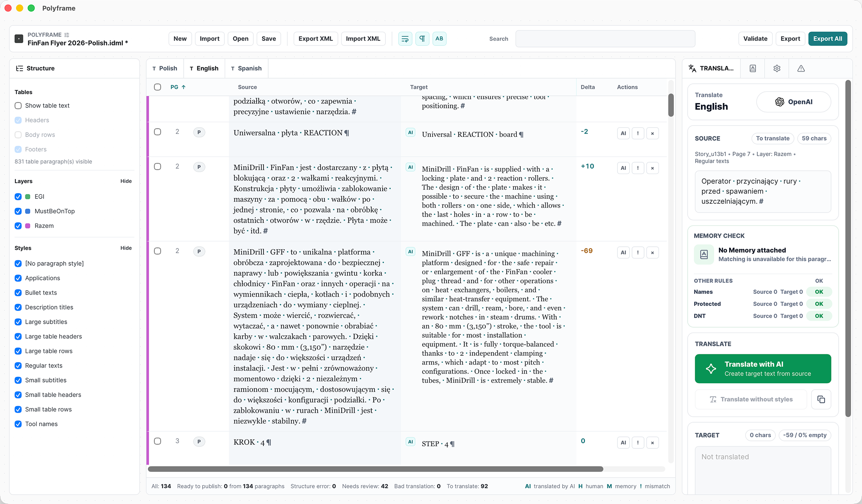862x504 pixels.
Task: Click AI badge on Universal REACTION board target
Action: coord(410,132)
